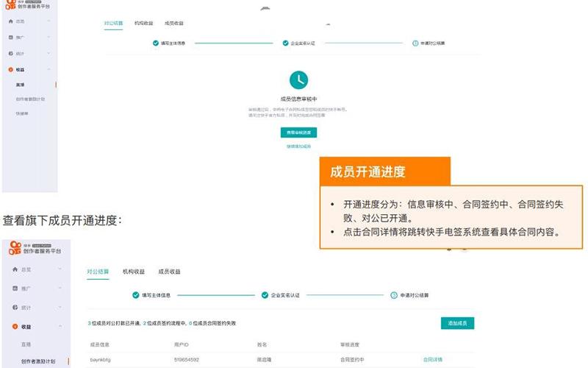
Task: Click the 继续添加成员 link below the teal button
Action: coord(298,146)
